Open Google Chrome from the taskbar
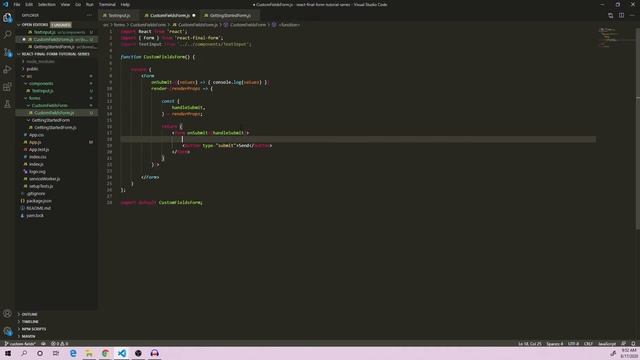Viewport: 640px width, 360px height. coord(105,353)
